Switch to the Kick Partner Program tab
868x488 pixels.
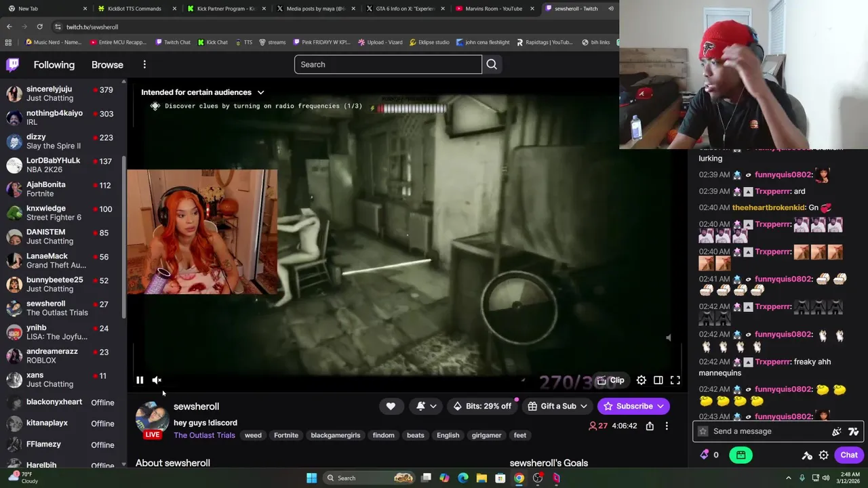(x=225, y=8)
